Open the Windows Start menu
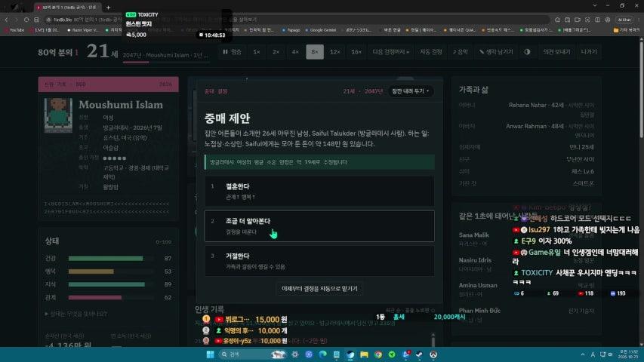Image resolution: width=644 pixels, height=362 pixels. pos(211,354)
